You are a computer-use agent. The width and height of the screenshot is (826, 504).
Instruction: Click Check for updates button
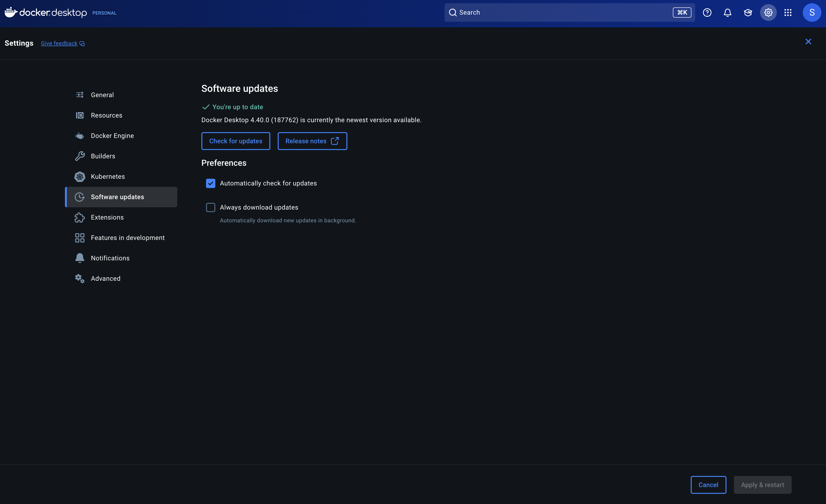tap(236, 141)
